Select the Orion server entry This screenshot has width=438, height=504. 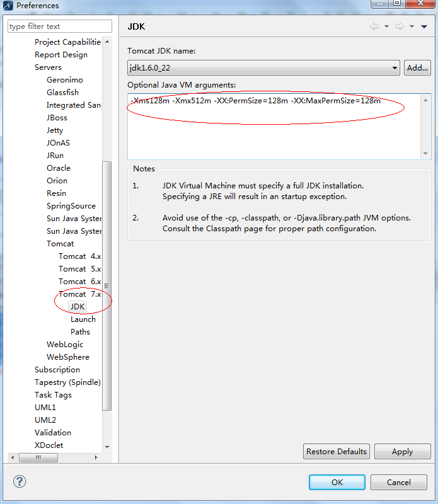[57, 181]
